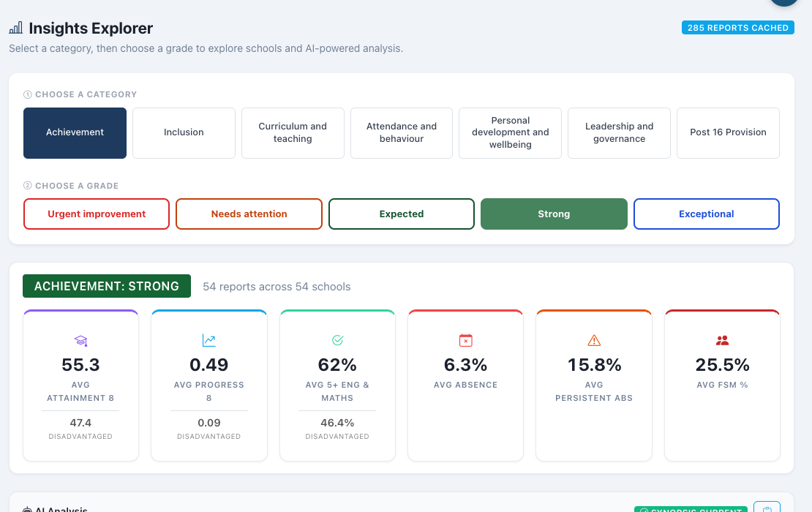Click the graduation cap Attainment 8 icon
The width and height of the screenshot is (812, 512).
[80, 341]
